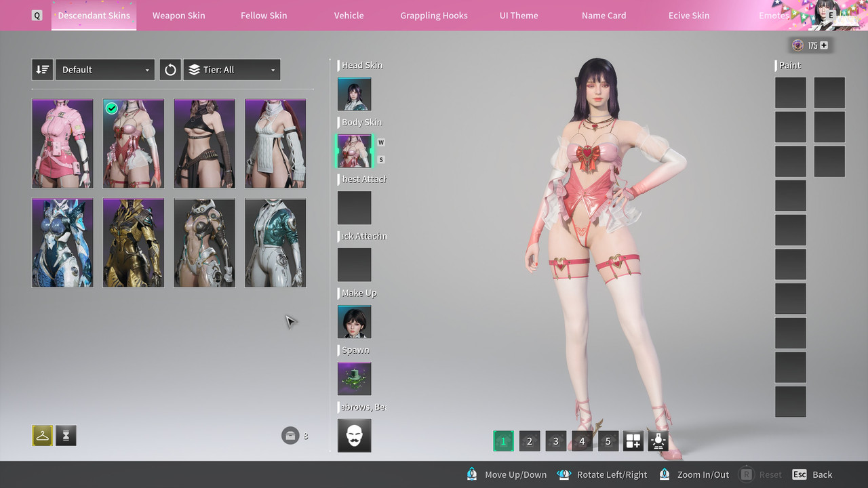The width and height of the screenshot is (868, 488).
Task: Open the Descendant Skins tab
Action: pyautogui.click(x=94, y=15)
